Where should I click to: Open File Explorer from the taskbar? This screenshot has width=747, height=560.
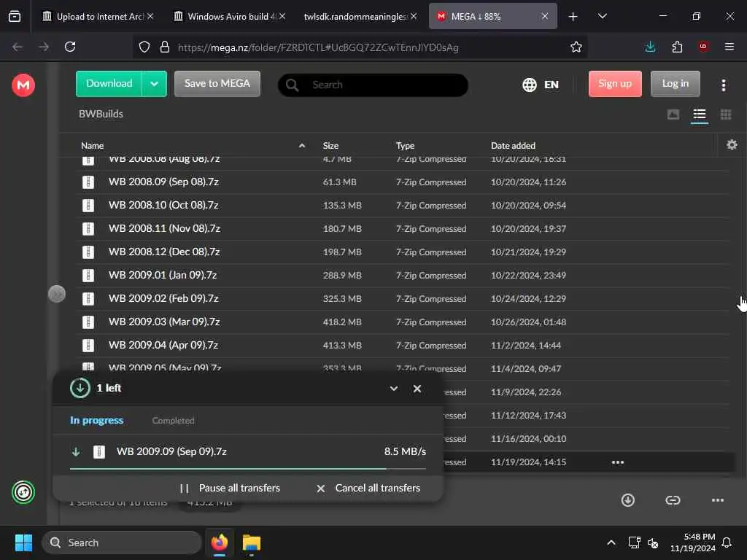pyautogui.click(x=251, y=542)
